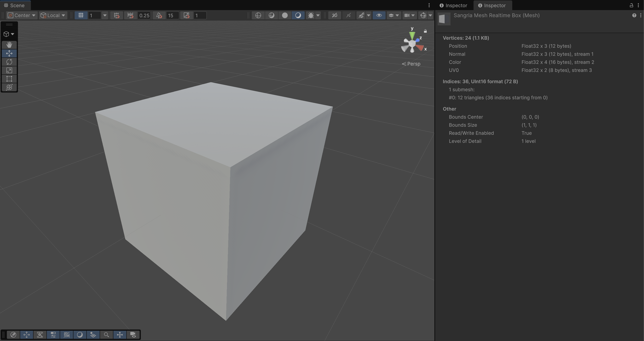Click the green Y axis cone on the gizmo
This screenshot has height=341, width=644.
point(412,35)
